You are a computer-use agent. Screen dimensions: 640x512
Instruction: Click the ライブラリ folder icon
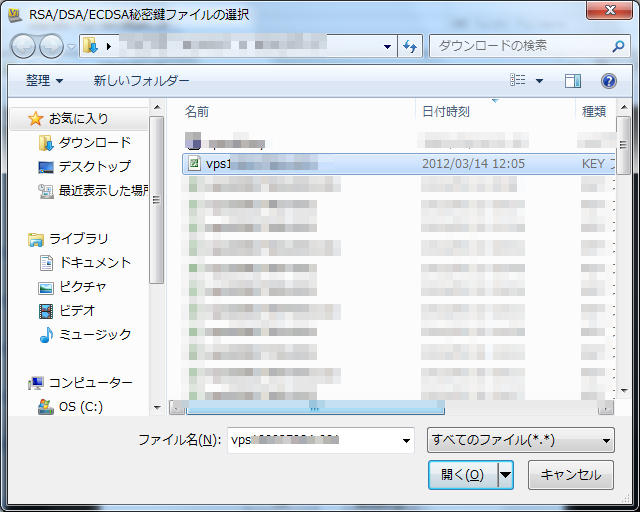(x=36, y=240)
